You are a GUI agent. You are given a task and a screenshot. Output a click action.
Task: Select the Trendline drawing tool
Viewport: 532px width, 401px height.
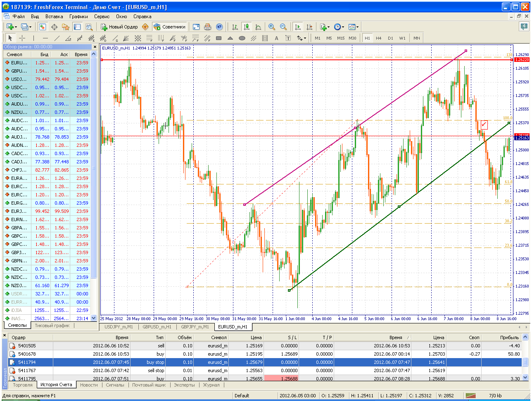coord(57,38)
